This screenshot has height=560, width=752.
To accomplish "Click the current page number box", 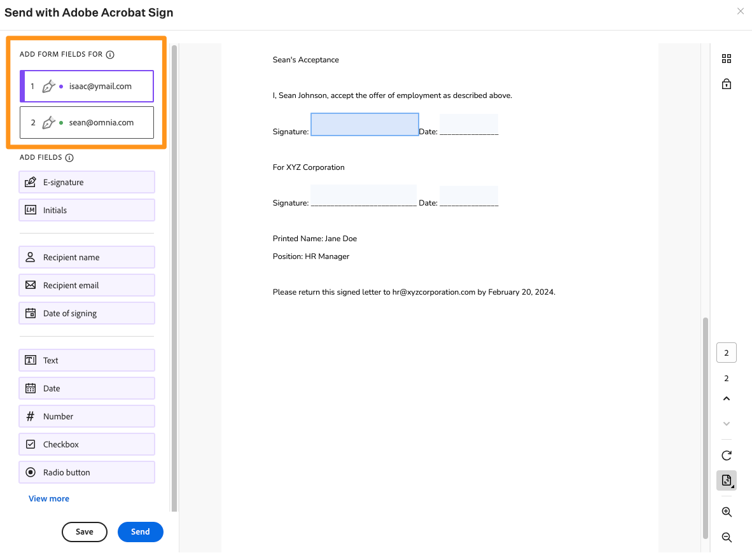I will click(x=727, y=353).
